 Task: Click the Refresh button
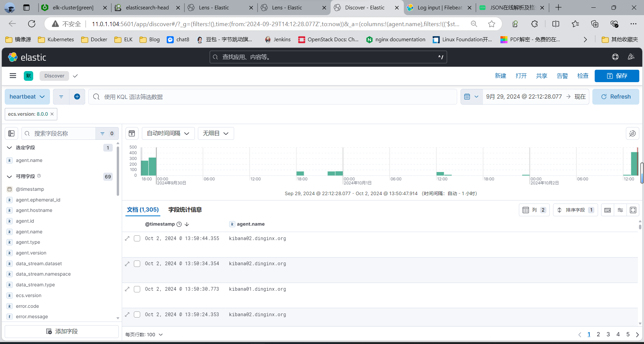coord(615,97)
